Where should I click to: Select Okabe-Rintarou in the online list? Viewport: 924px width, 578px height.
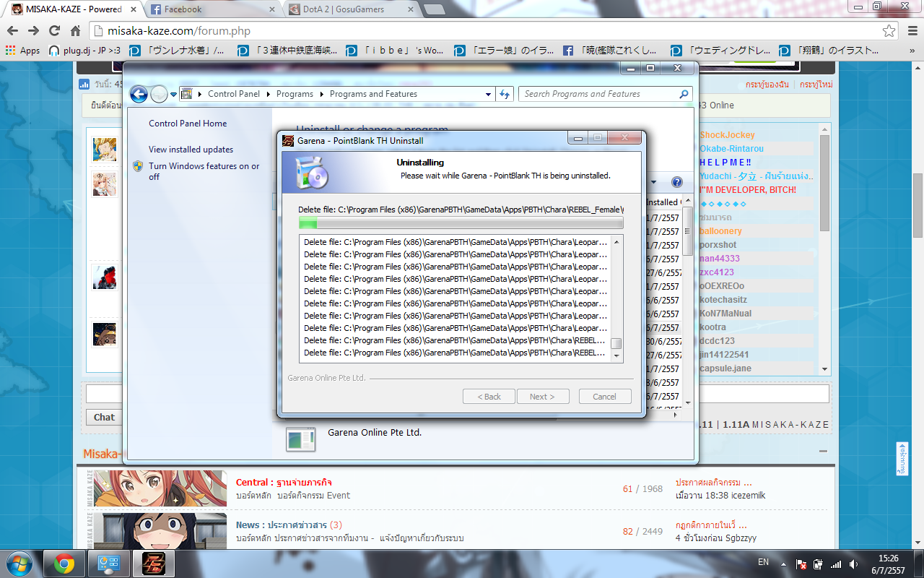tap(731, 149)
